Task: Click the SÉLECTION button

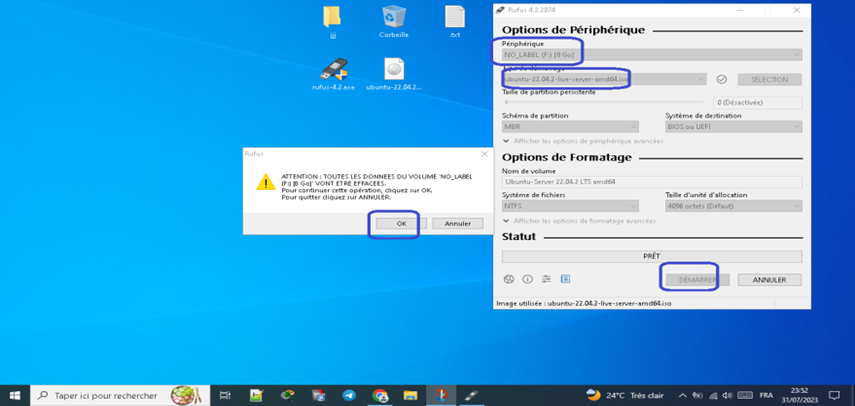Action: click(769, 80)
